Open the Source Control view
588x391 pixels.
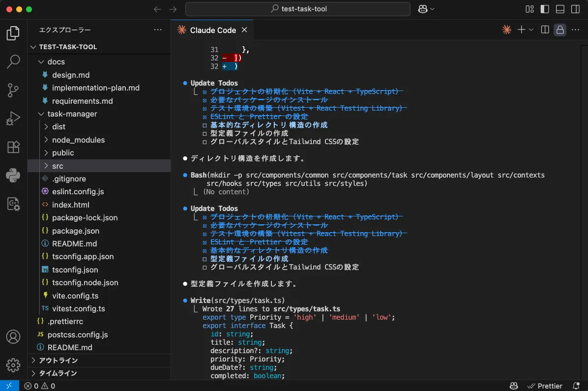point(13,90)
